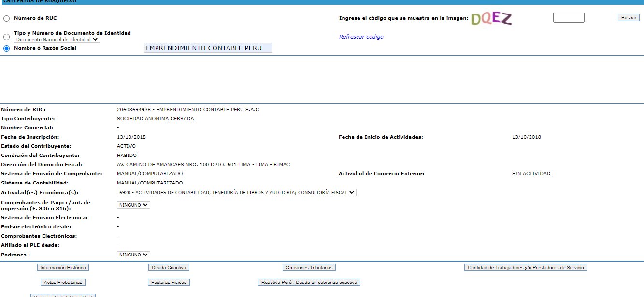
Task: Click the Sistema de Emision Electronica label
Action: coord(44,218)
